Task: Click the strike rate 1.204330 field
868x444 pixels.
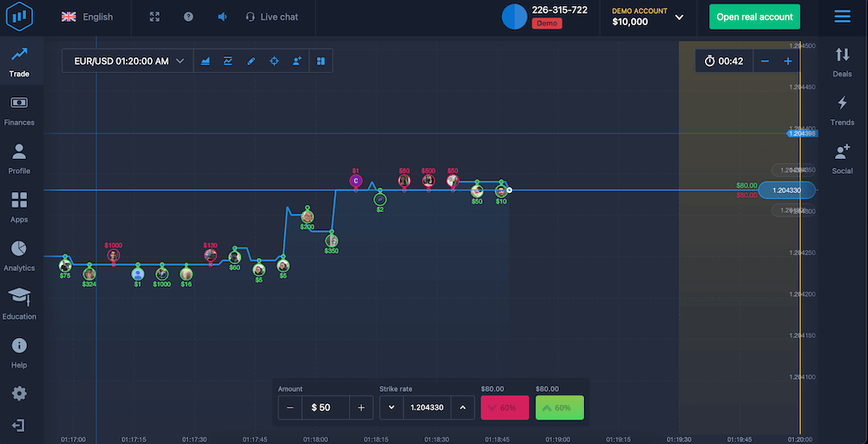Action: pyautogui.click(x=426, y=408)
